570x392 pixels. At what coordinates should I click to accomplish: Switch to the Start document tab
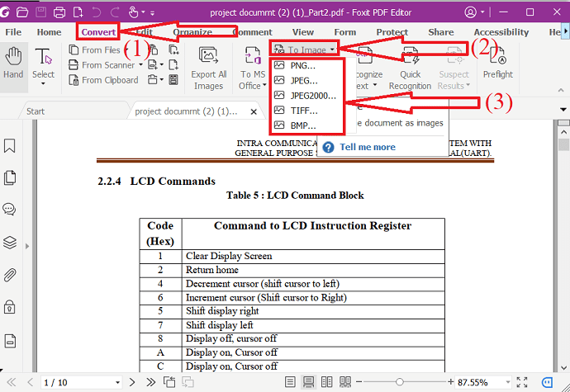click(36, 111)
